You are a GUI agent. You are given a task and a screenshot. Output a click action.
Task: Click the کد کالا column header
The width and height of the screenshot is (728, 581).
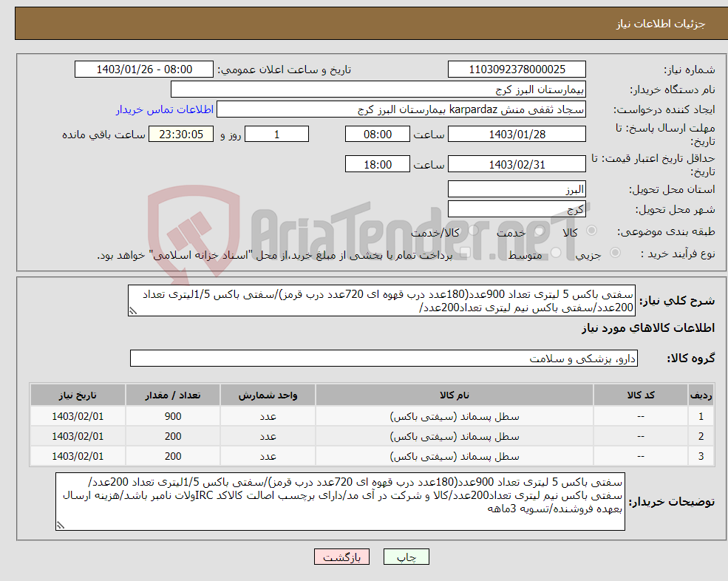641,395
